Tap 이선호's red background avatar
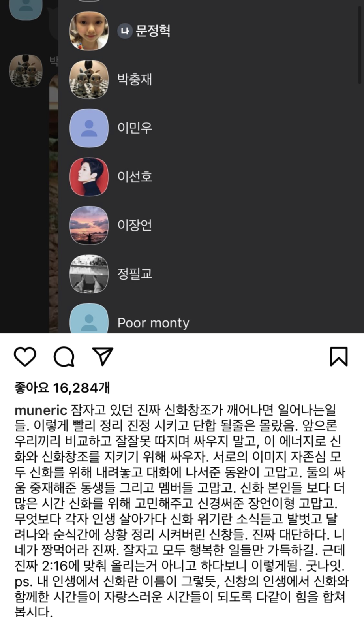The width and height of the screenshot is (364, 617). point(89,177)
